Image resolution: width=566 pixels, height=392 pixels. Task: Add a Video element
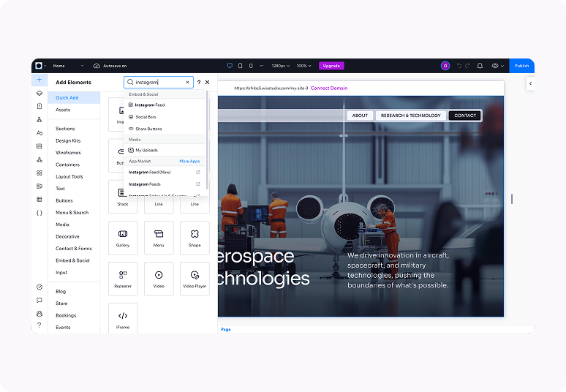[159, 279]
